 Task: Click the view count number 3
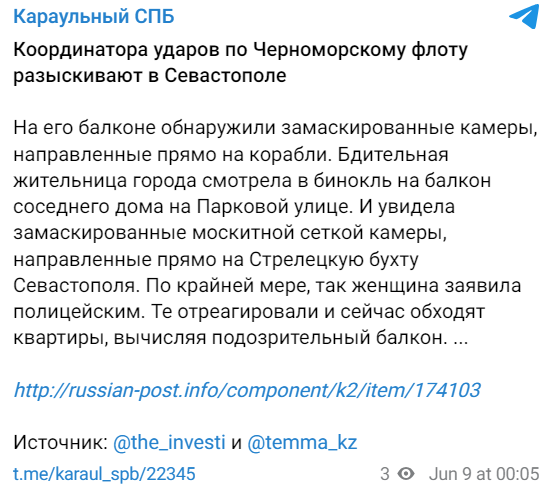[385, 474]
